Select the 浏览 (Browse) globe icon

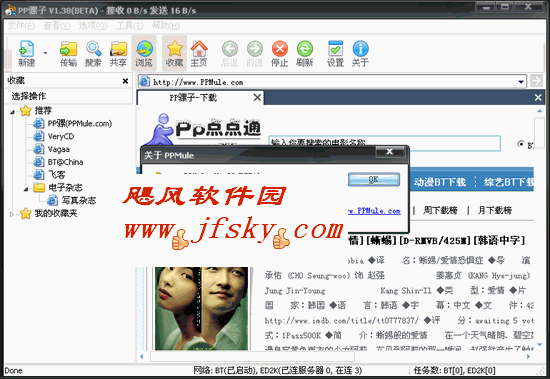tap(144, 53)
